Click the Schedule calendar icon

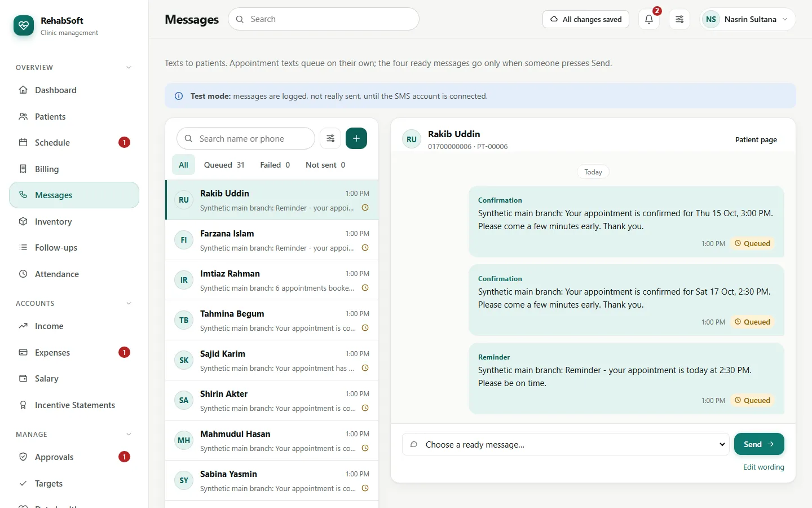[x=23, y=142]
